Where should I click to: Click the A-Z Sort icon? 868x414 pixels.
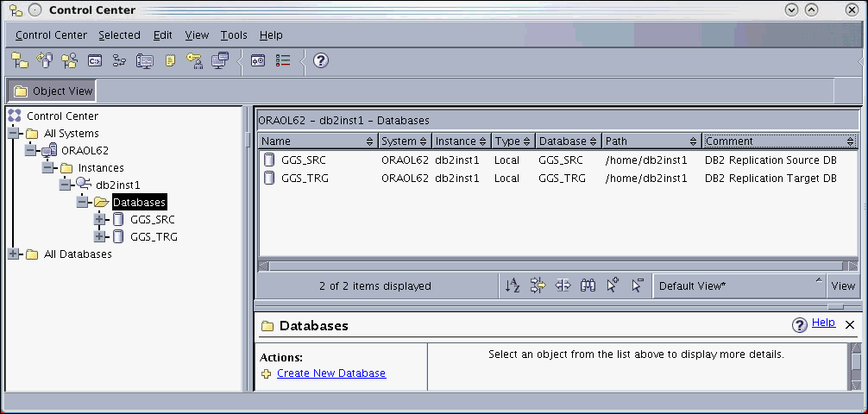coord(513,285)
